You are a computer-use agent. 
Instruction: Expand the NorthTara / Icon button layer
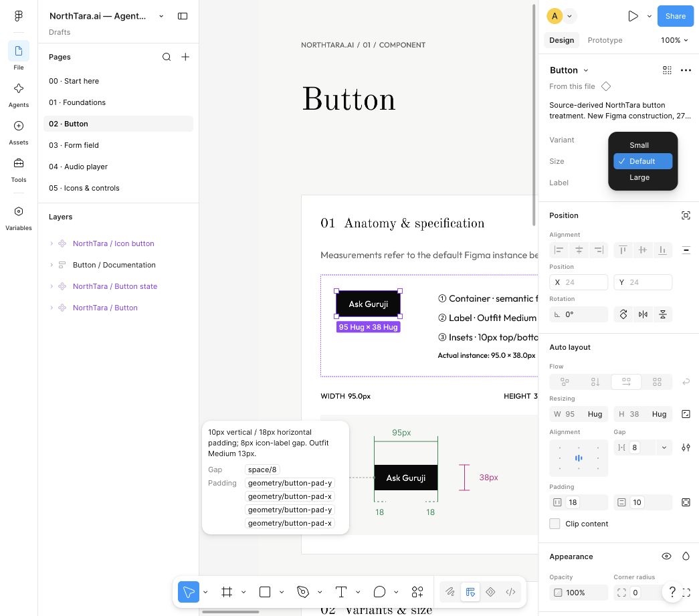[52, 243]
